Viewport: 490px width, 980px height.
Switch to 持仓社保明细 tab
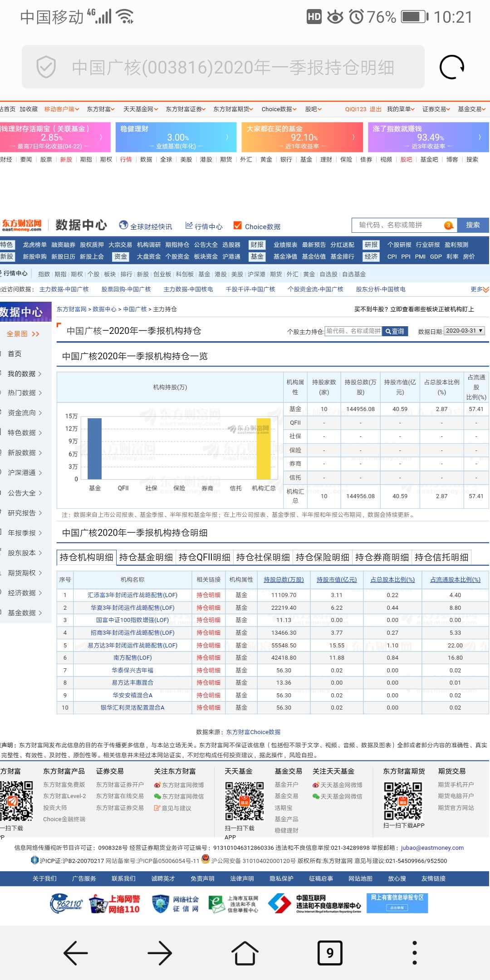(263, 557)
